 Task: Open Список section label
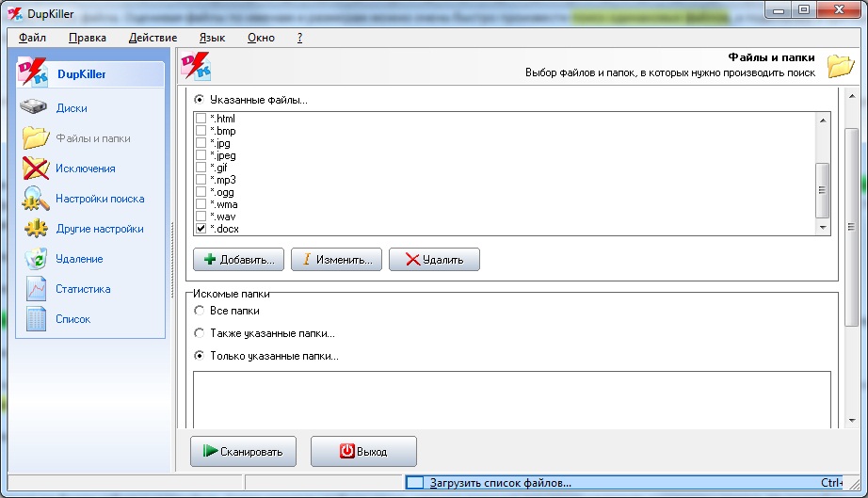pos(73,319)
